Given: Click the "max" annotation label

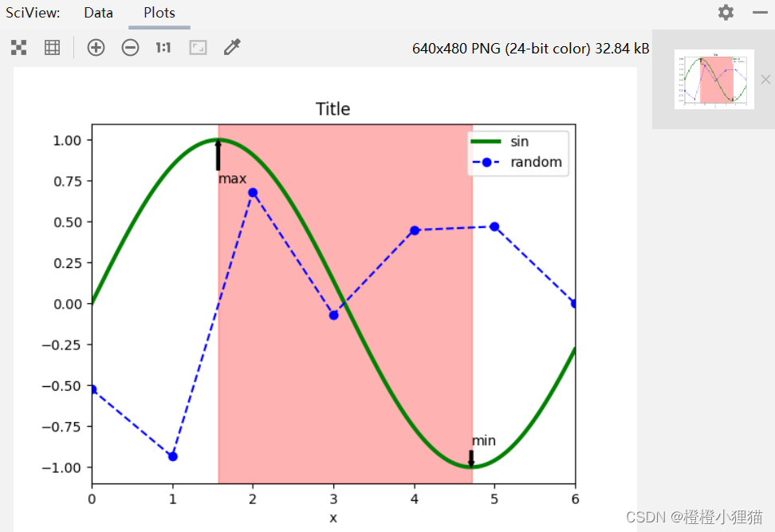Looking at the screenshot, I should click(x=233, y=179).
